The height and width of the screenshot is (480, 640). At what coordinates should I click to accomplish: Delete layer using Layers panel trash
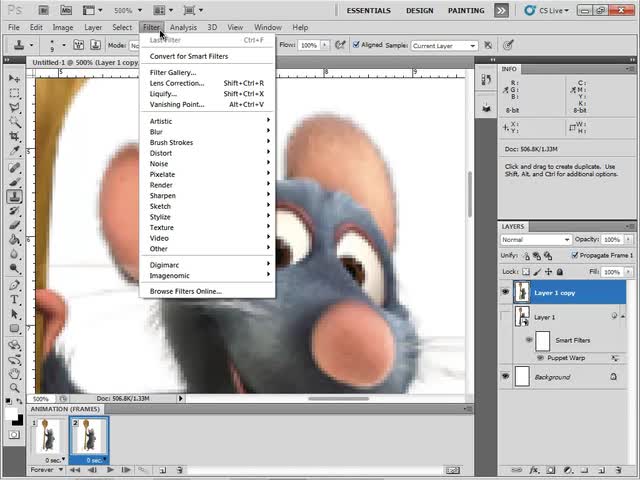[x=619, y=470]
